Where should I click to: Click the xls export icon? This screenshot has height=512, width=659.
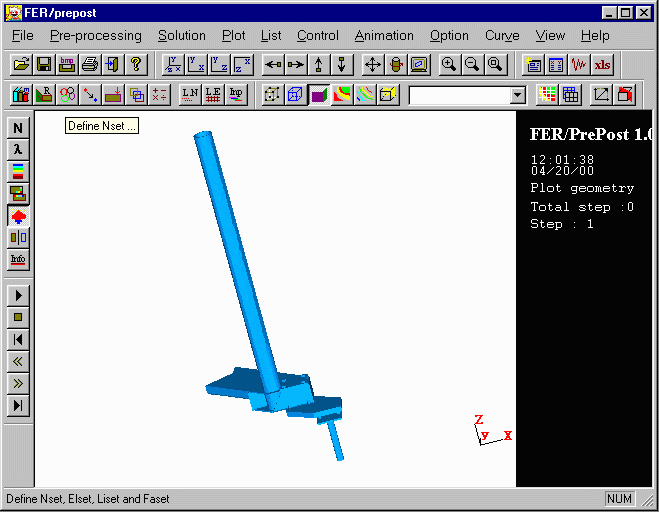[x=602, y=64]
